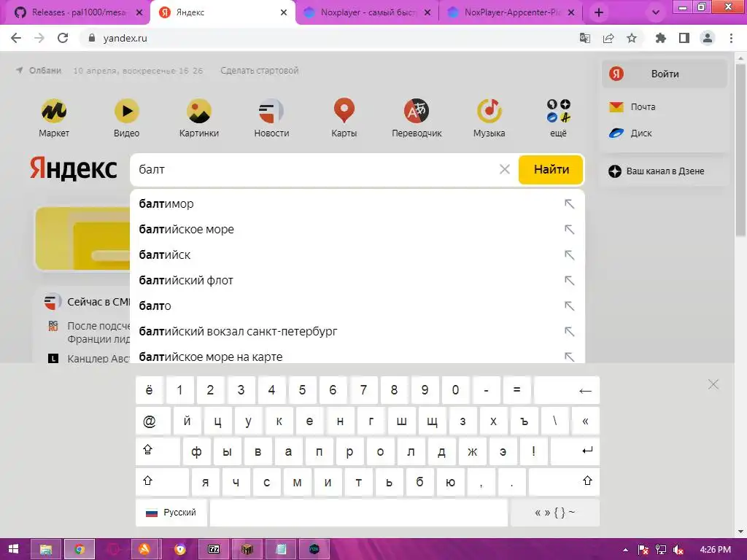The width and height of the screenshot is (747, 560).
Task: Toggle the Chrome side panel icon
Action: [684, 38]
